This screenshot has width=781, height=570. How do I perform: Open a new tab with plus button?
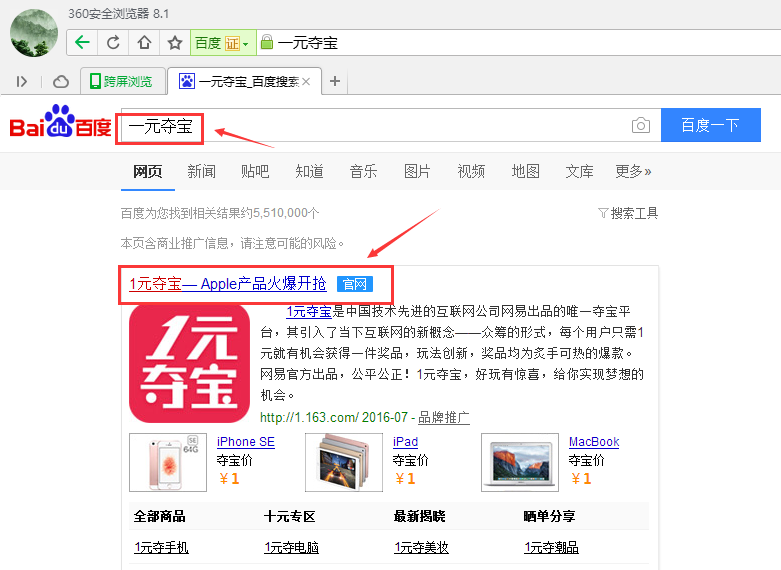pos(335,81)
